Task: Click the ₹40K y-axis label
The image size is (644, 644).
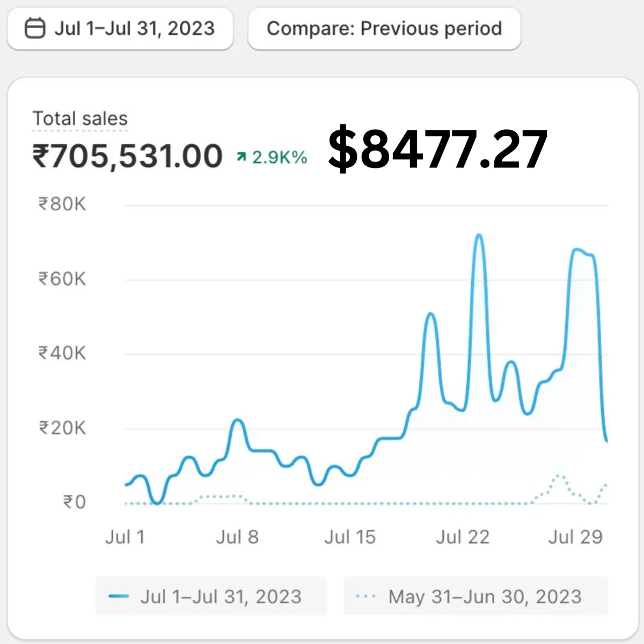Action: 62,353
